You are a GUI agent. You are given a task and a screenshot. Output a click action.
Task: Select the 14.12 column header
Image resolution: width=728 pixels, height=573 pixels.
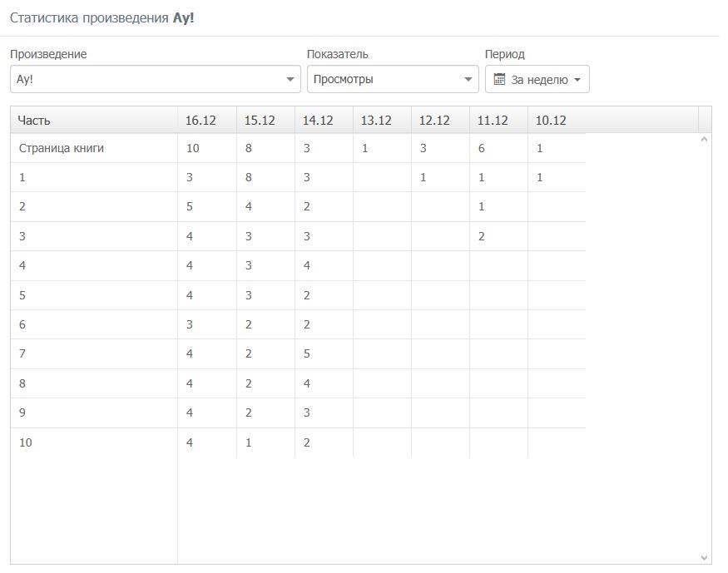[318, 121]
